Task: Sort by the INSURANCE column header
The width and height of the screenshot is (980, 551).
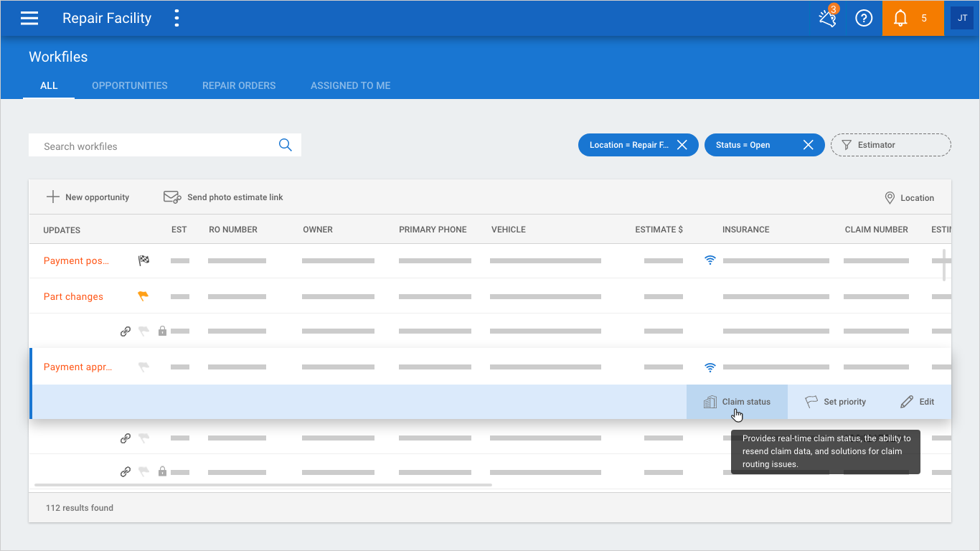Action: 746,230
